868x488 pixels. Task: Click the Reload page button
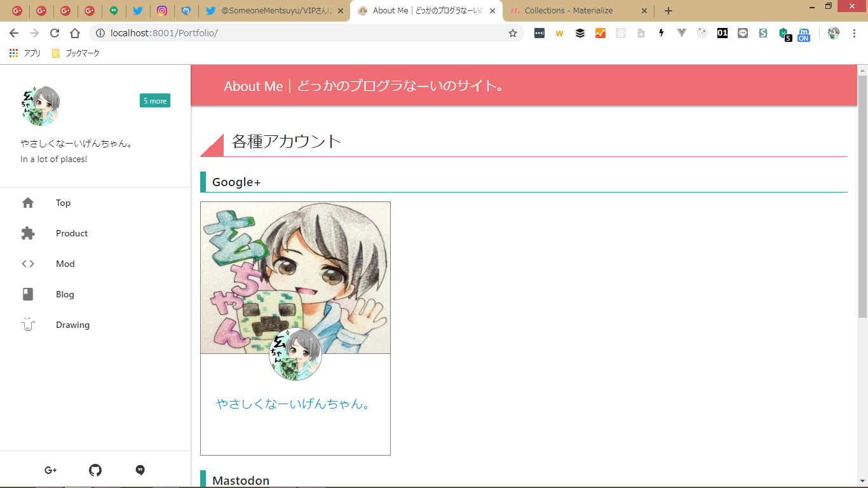55,33
